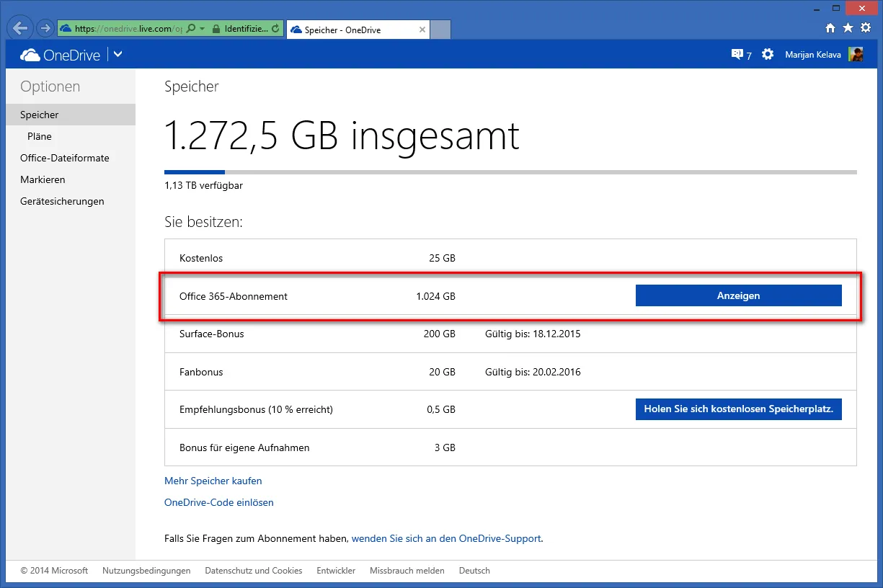Click the Fanbonus row label
This screenshot has height=588, width=883.
point(201,372)
